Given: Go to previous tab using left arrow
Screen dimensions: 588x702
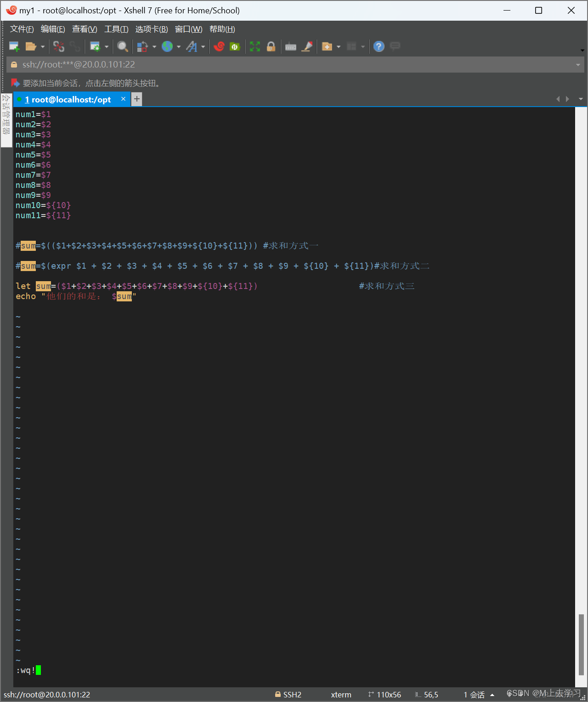Looking at the screenshot, I should (x=558, y=99).
